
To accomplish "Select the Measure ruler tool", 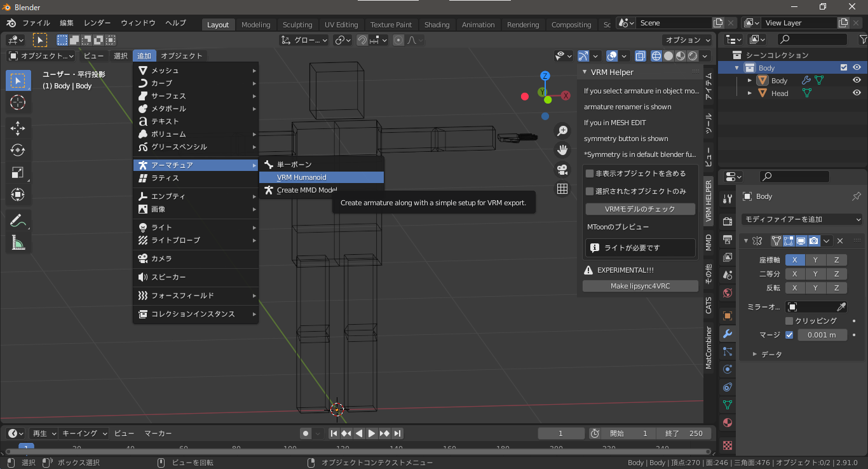I will [18, 242].
